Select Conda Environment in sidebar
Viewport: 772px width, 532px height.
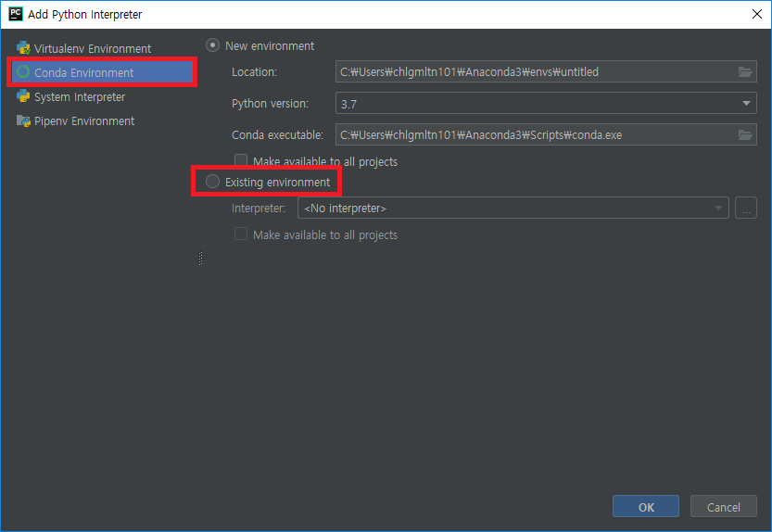tap(102, 72)
